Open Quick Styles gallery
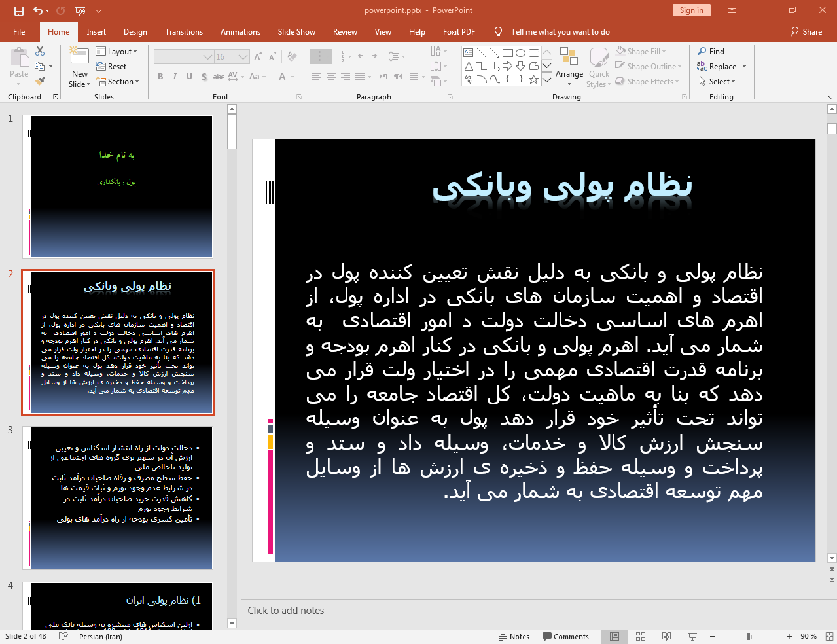Image resolution: width=837 pixels, height=644 pixels. pyautogui.click(x=599, y=67)
